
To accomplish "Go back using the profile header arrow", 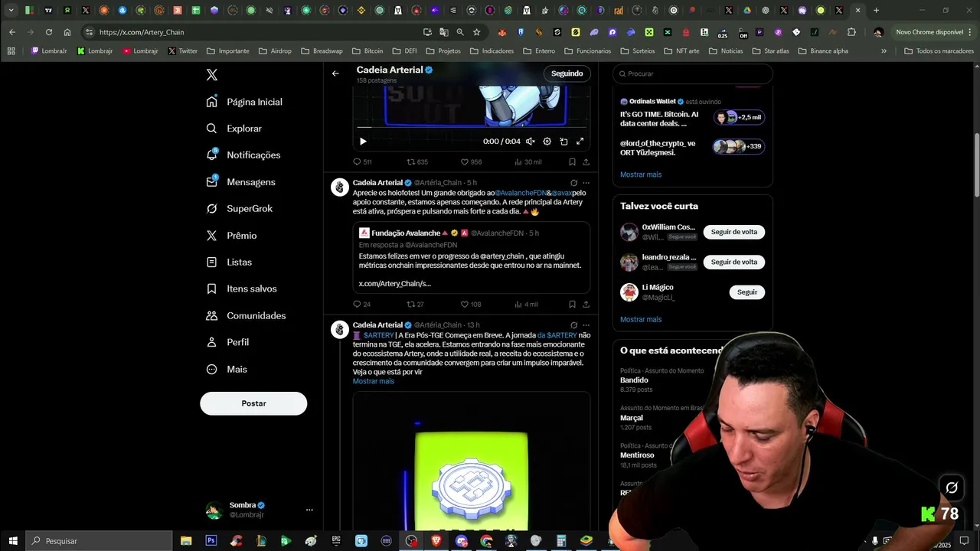I will tap(335, 73).
